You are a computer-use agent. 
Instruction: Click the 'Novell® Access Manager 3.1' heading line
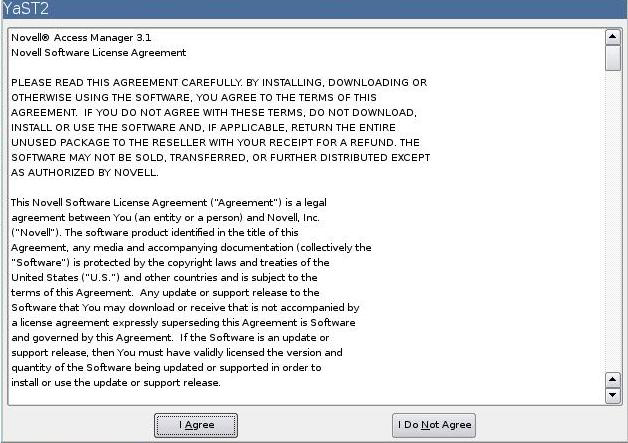coord(81,38)
